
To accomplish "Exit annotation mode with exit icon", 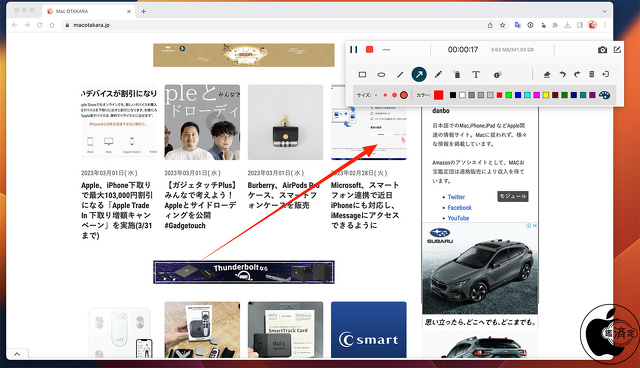I will [x=606, y=74].
